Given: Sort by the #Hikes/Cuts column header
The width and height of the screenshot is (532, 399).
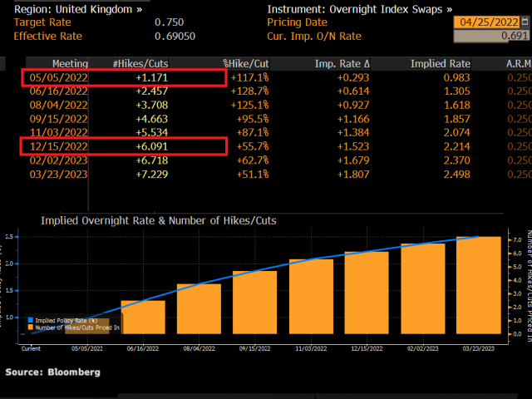Looking at the screenshot, I should point(138,64).
